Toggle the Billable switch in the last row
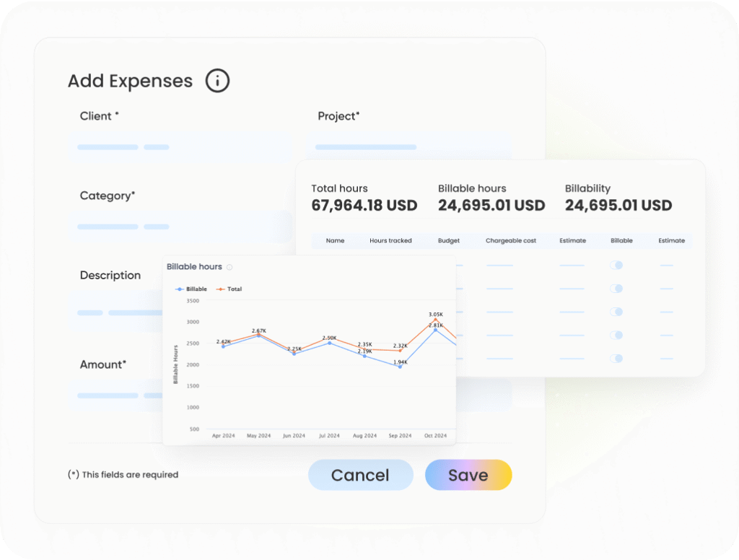 [x=616, y=358]
